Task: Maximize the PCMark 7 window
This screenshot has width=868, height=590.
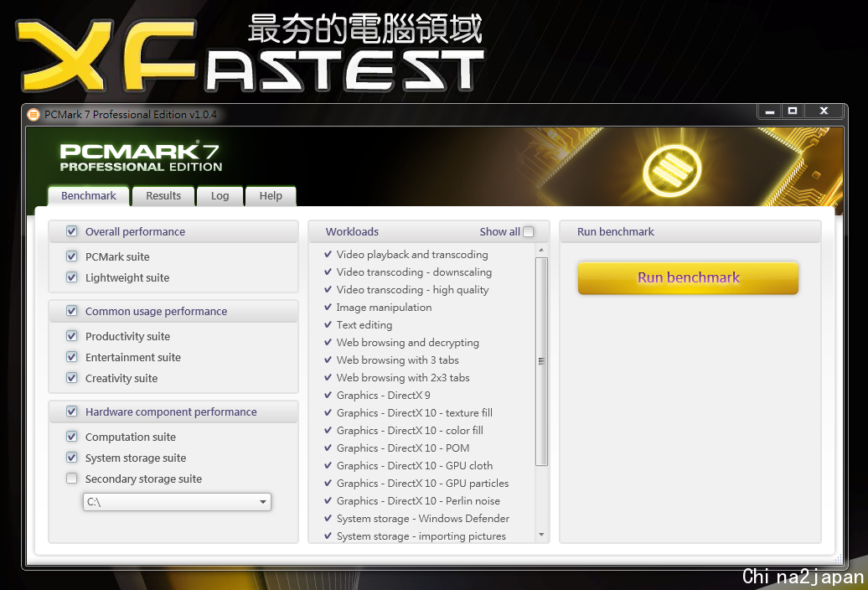Action: click(793, 111)
